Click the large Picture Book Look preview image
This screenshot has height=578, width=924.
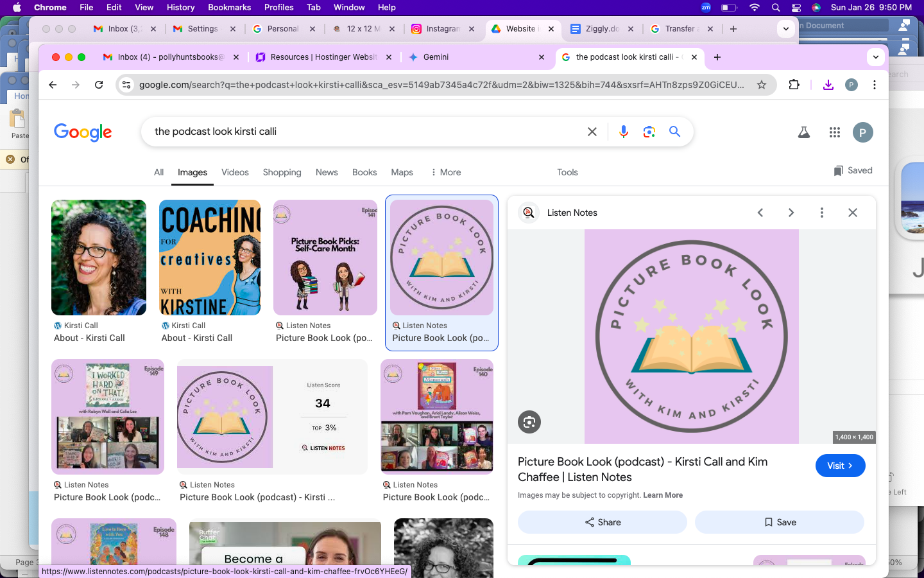click(692, 337)
